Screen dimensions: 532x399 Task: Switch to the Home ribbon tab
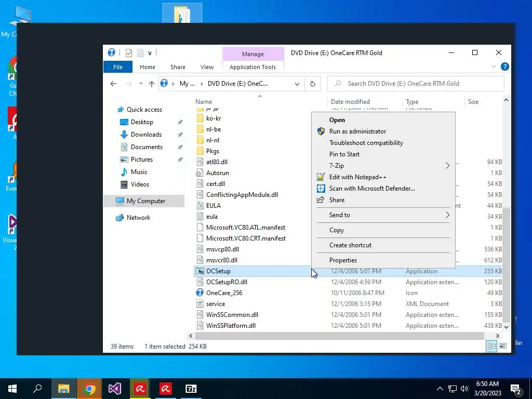(x=147, y=67)
